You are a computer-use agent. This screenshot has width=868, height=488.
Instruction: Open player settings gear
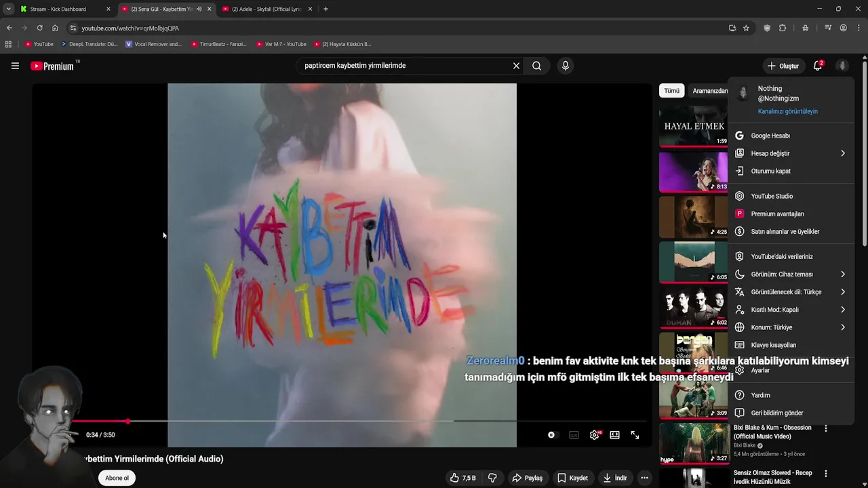(595, 435)
